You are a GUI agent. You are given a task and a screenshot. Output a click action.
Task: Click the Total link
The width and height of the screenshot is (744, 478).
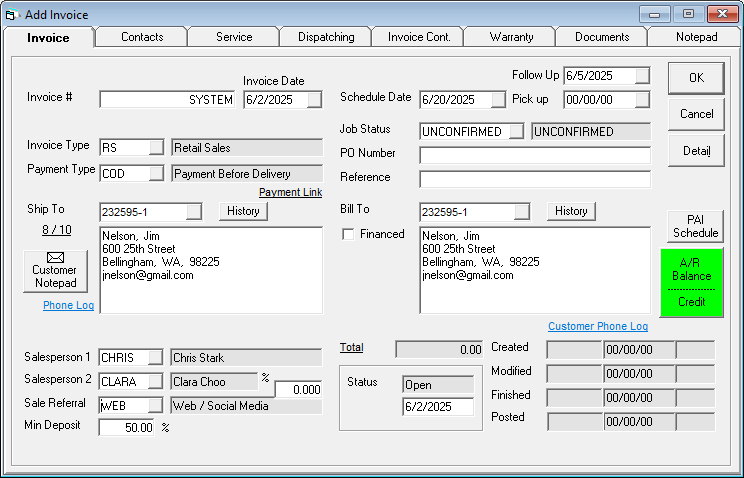tap(352, 347)
